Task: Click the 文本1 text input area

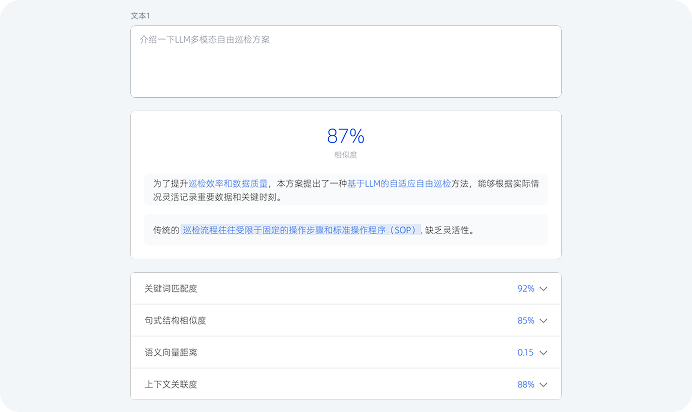Action: pyautogui.click(x=346, y=61)
